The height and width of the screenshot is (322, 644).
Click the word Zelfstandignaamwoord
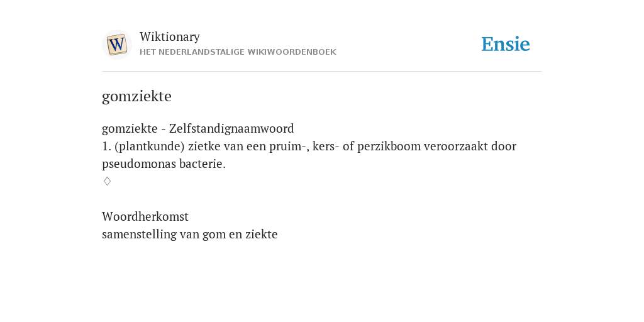click(x=231, y=128)
